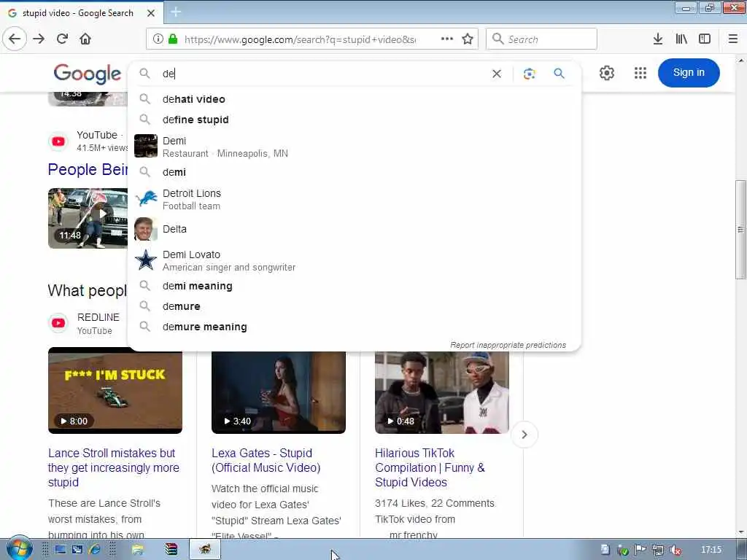The width and height of the screenshot is (747, 560).
Task: Click the Firefox toolbar Search field
Action: point(541,39)
